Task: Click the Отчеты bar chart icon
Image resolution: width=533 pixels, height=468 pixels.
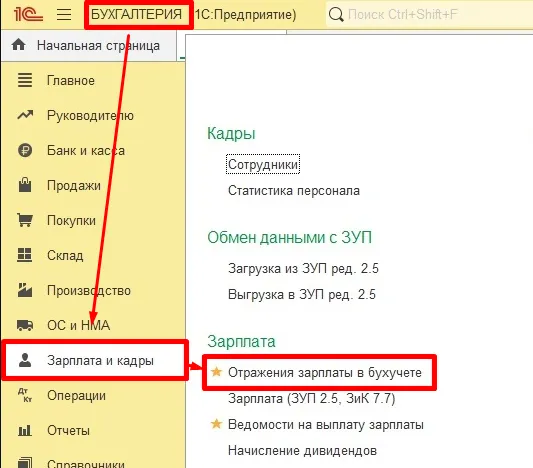Action: click(x=24, y=430)
